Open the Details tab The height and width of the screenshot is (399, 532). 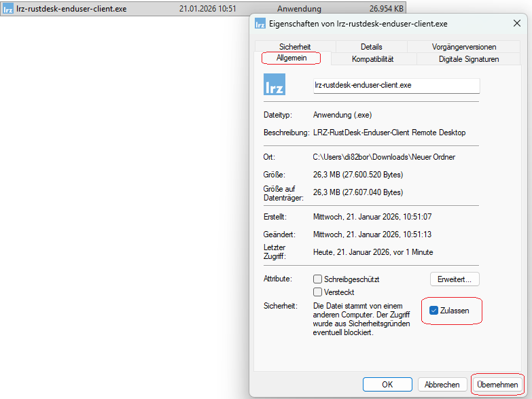(x=371, y=47)
